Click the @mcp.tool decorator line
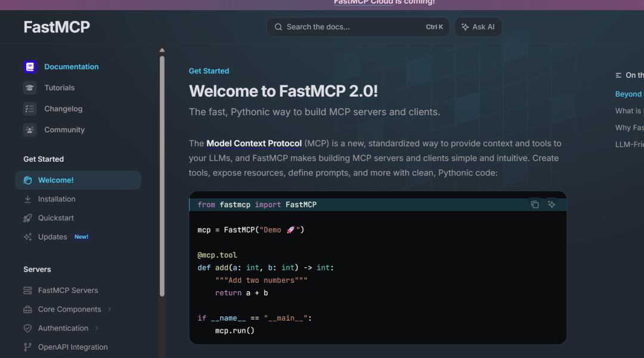The width and height of the screenshot is (644, 358). (217, 255)
